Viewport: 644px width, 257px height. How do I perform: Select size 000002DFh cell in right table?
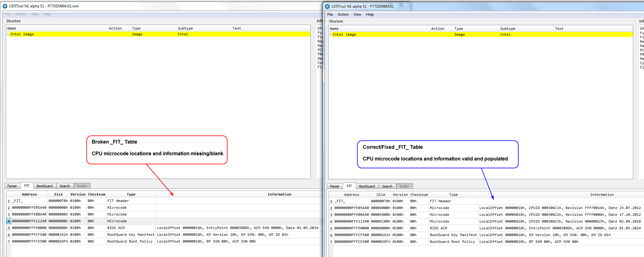click(381, 242)
